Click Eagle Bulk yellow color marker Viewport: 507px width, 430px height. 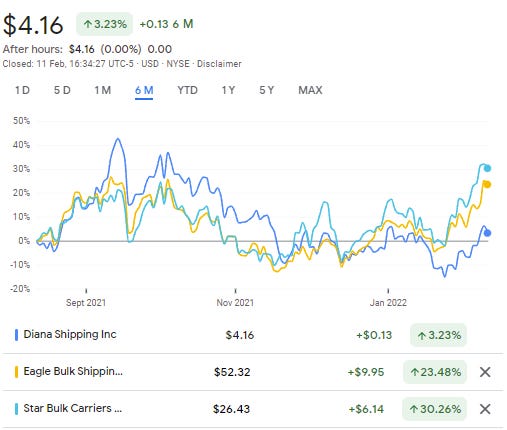[16, 372]
